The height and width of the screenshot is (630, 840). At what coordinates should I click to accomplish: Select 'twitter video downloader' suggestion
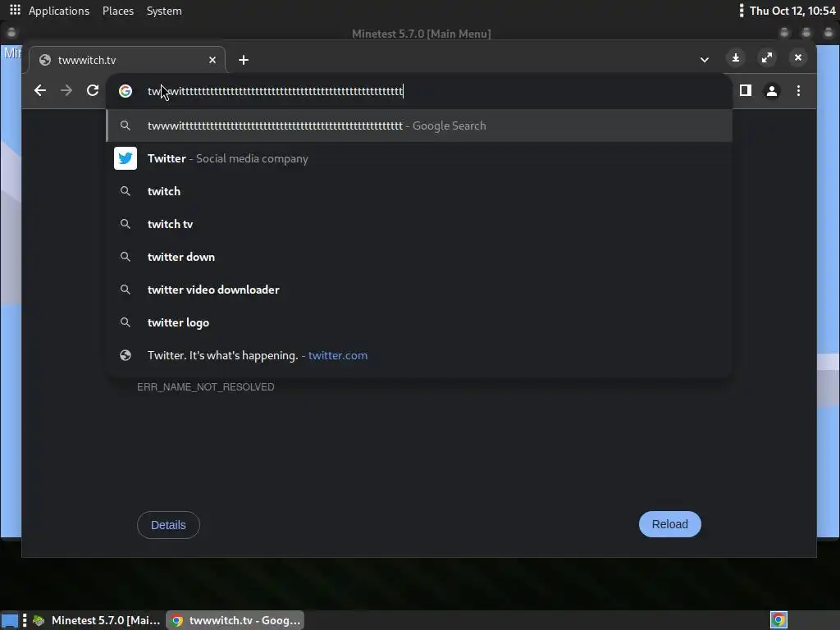[x=419, y=290]
